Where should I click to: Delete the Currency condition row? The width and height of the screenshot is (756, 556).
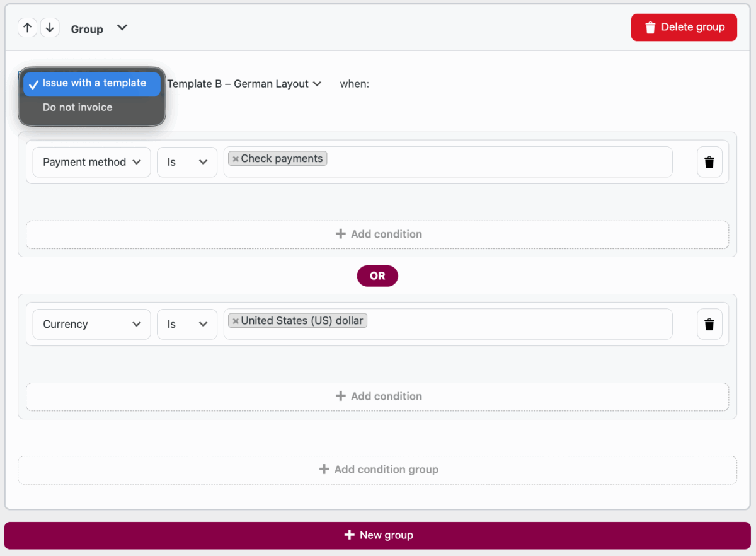(x=709, y=324)
